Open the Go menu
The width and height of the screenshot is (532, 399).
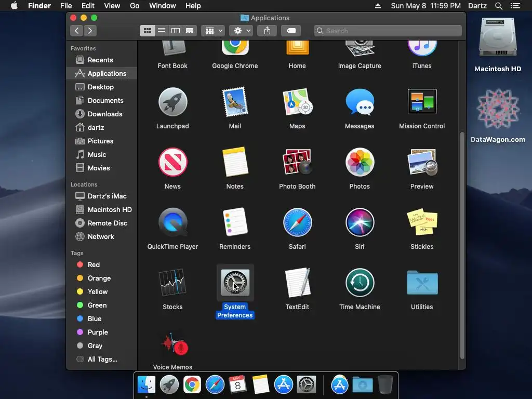(135, 6)
